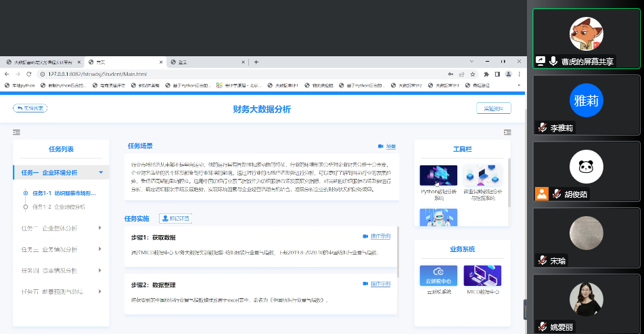This screenshot has width=644, height=334.
Task: Expand 任务四 资金情况分析 section
Action: tap(100, 271)
